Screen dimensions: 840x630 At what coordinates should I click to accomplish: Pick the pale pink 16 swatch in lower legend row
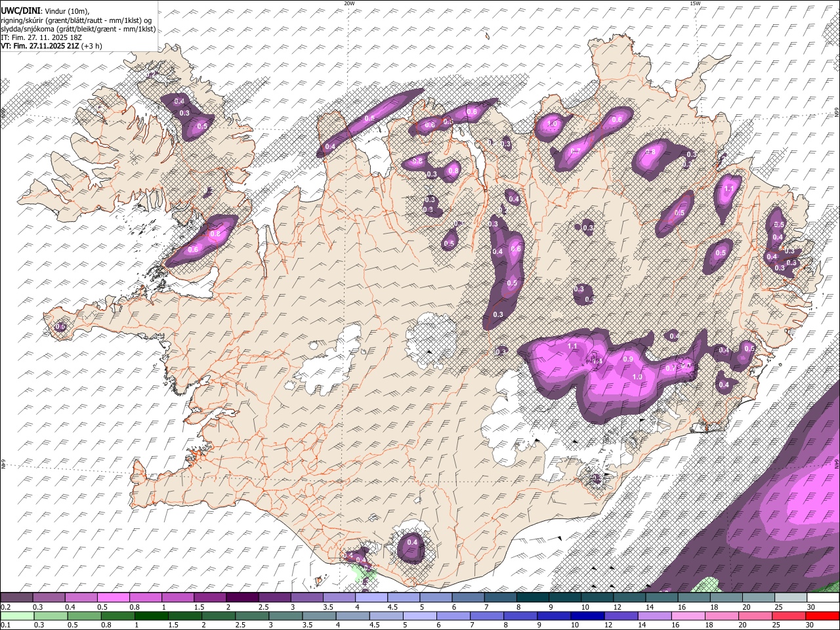(687, 616)
